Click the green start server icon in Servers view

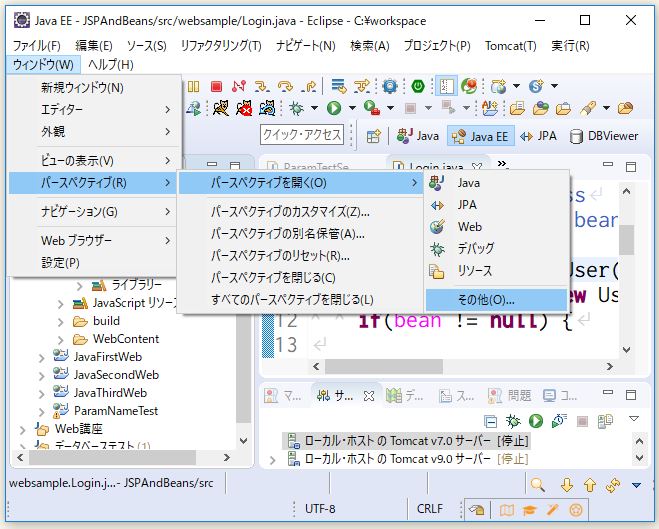coord(536,421)
